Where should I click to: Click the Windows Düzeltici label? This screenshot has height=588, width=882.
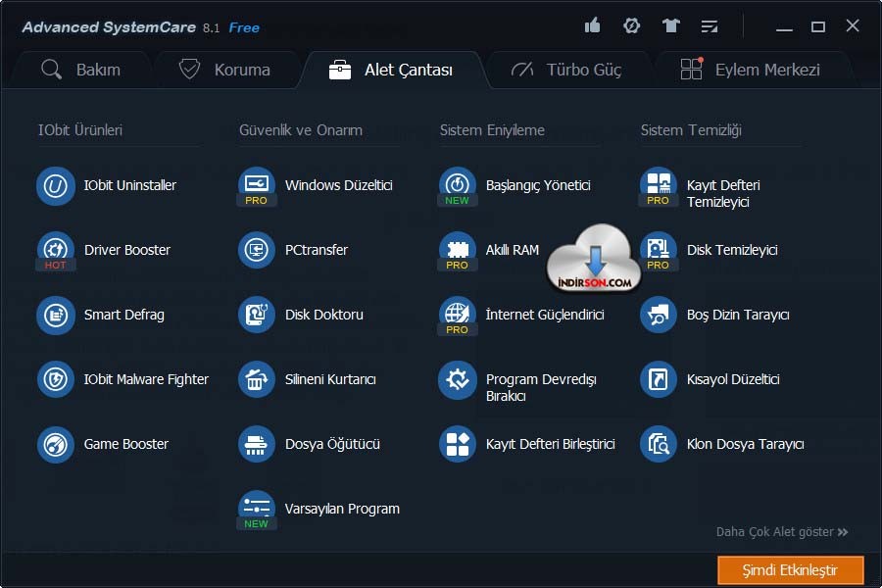click(x=339, y=185)
